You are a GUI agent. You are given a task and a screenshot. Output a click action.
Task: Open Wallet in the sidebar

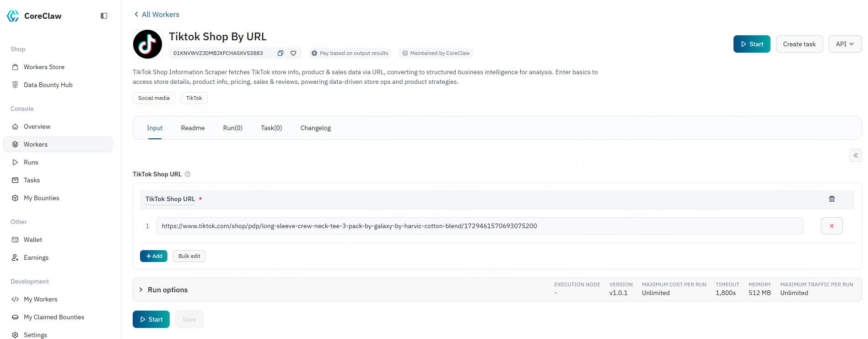(33, 240)
